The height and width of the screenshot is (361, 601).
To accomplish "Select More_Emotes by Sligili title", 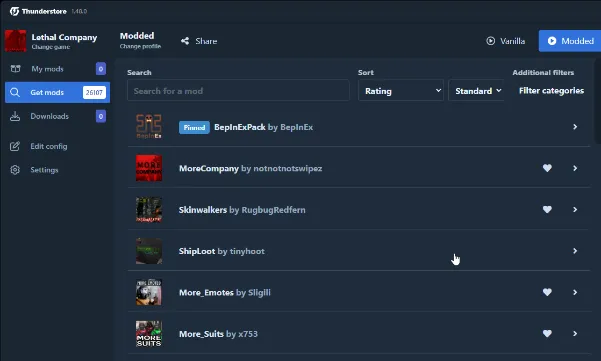I will (x=225, y=293).
